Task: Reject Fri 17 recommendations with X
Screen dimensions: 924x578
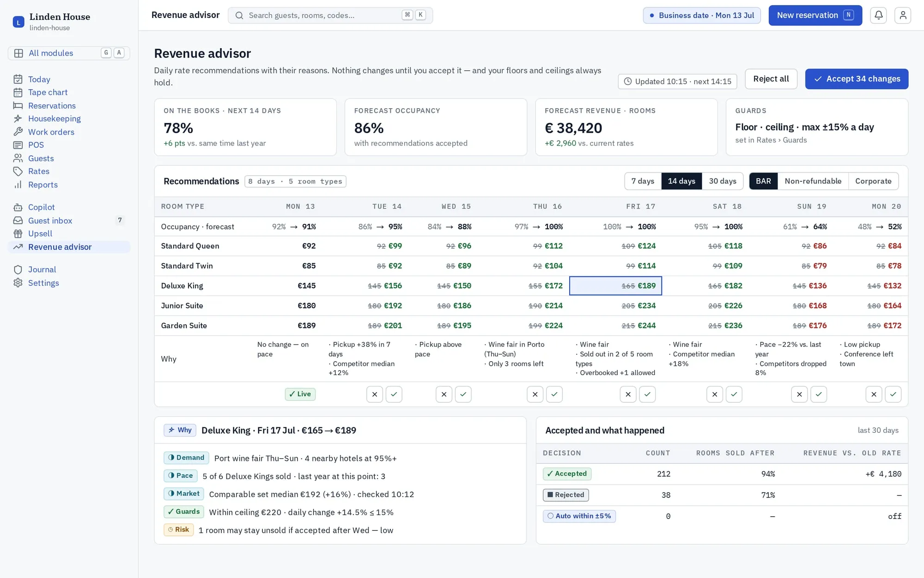Action: (x=628, y=394)
